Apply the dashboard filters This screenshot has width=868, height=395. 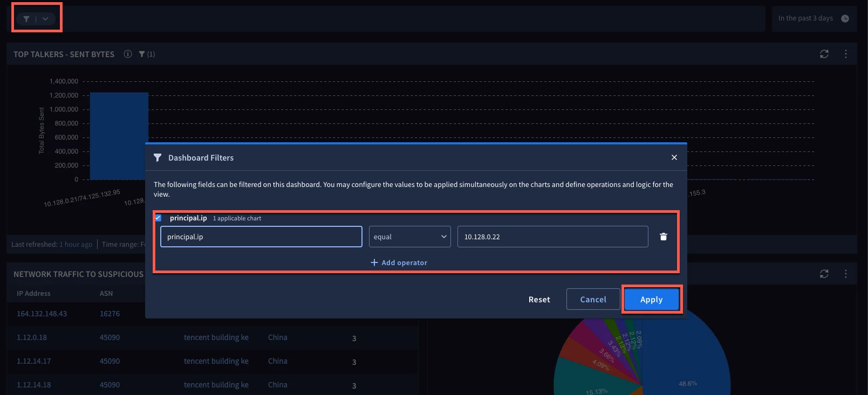click(652, 299)
